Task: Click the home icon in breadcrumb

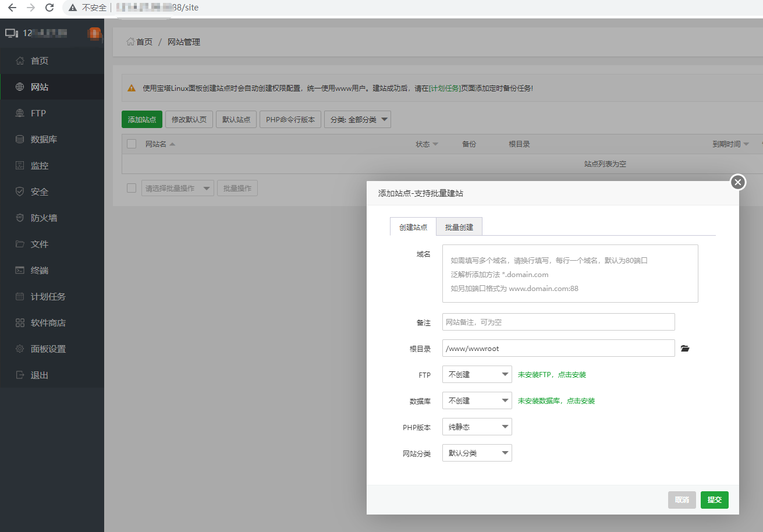Action: click(130, 42)
